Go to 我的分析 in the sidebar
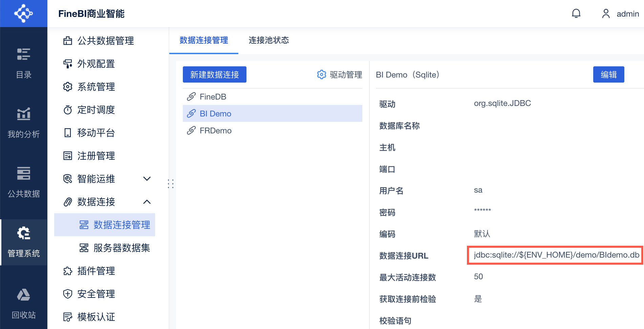The height and width of the screenshot is (329, 644). (24, 123)
